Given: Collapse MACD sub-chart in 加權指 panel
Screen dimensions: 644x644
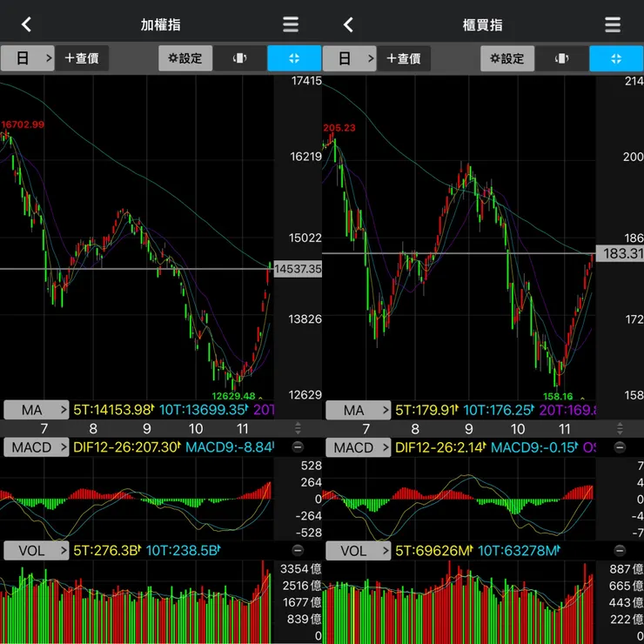Looking at the screenshot, I should (x=298, y=446).
